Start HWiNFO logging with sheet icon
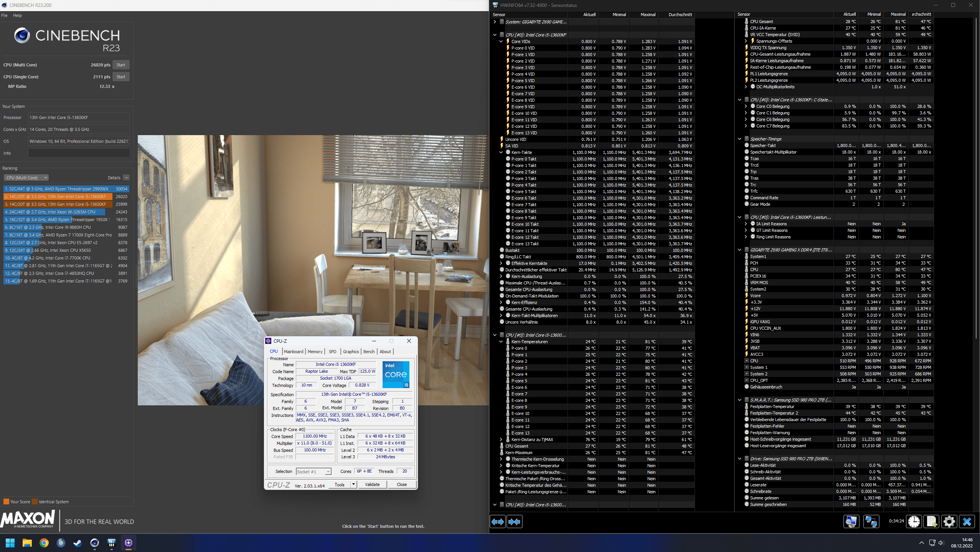Screen dimensions: 980x552 click(x=932, y=522)
